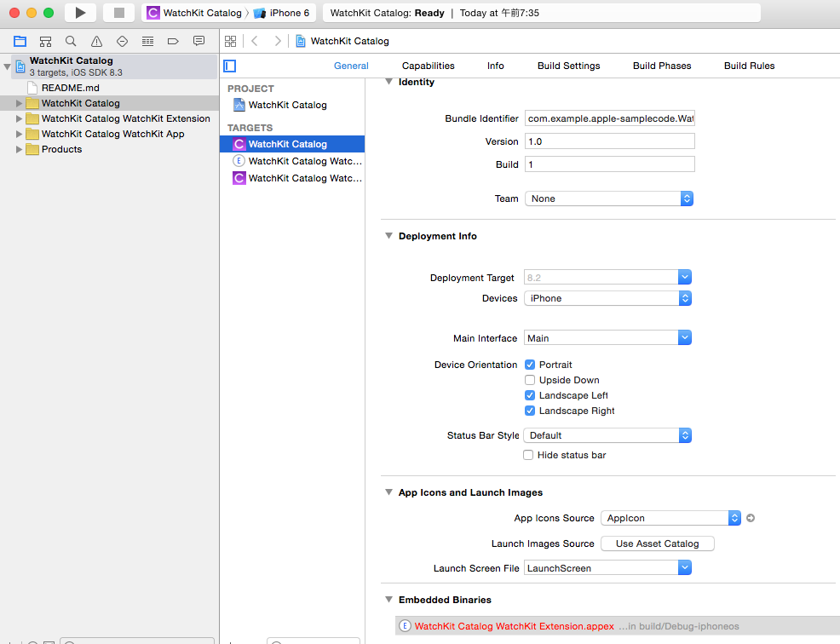
Task: Click the Build number field
Action: (x=610, y=164)
